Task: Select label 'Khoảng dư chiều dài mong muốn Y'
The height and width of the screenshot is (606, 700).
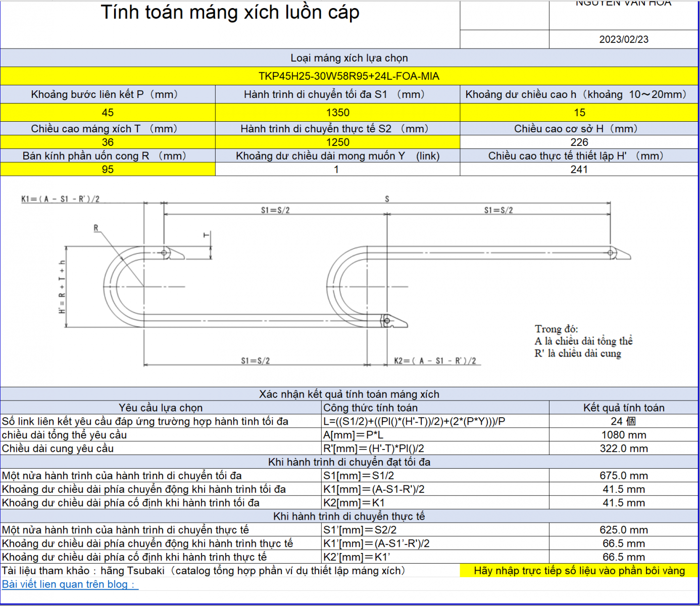Action: 337,156
